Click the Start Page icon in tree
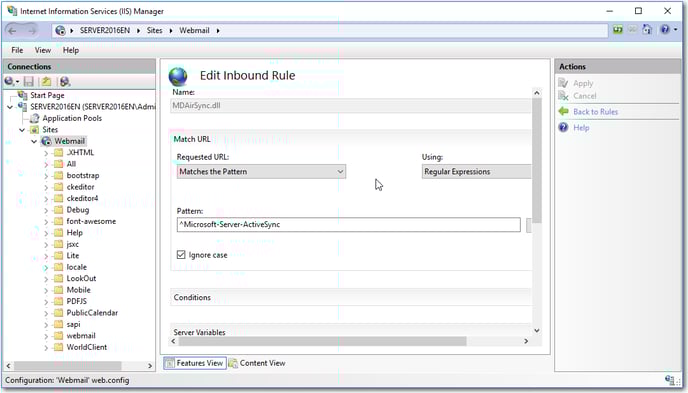 [22, 95]
